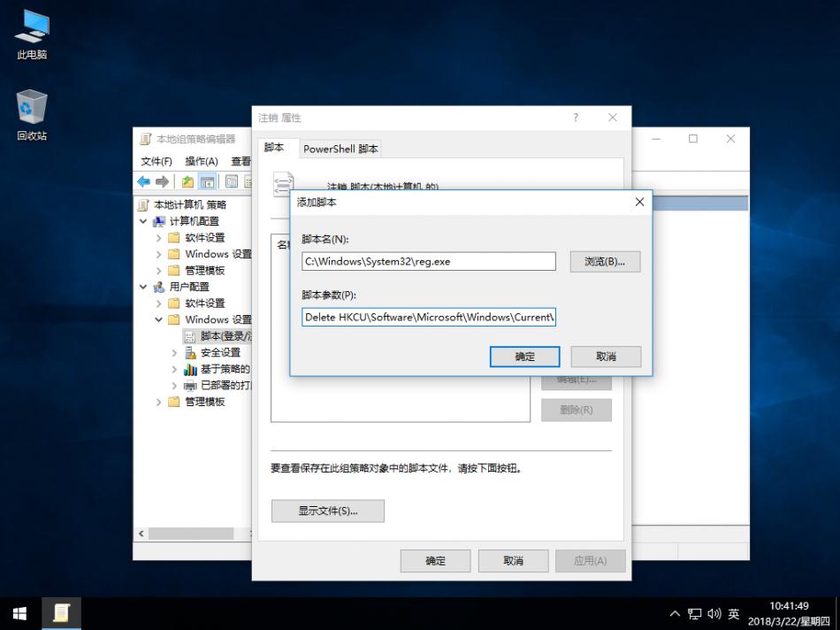Confirm with 确定 in 添加脚本 dialog
This screenshot has height=630, width=840.
(525, 357)
